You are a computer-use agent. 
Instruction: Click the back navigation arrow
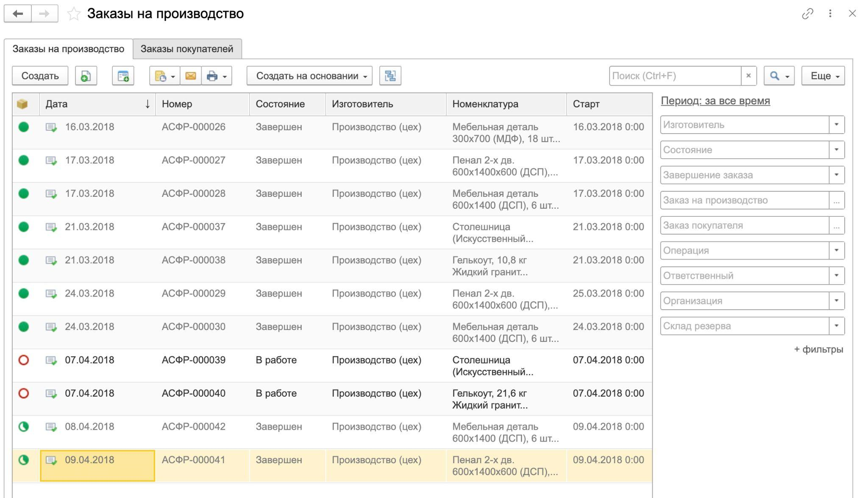[x=18, y=14]
